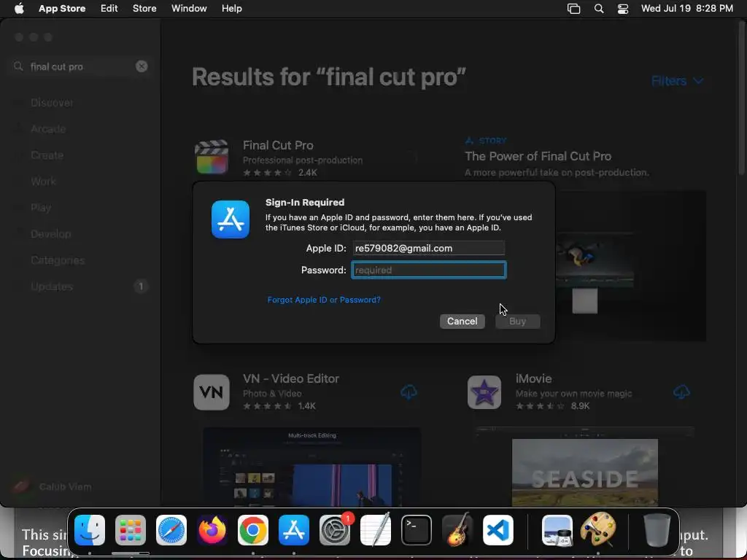This screenshot has width=747, height=560.
Task: Focus the Apple ID field
Action: coord(429,248)
